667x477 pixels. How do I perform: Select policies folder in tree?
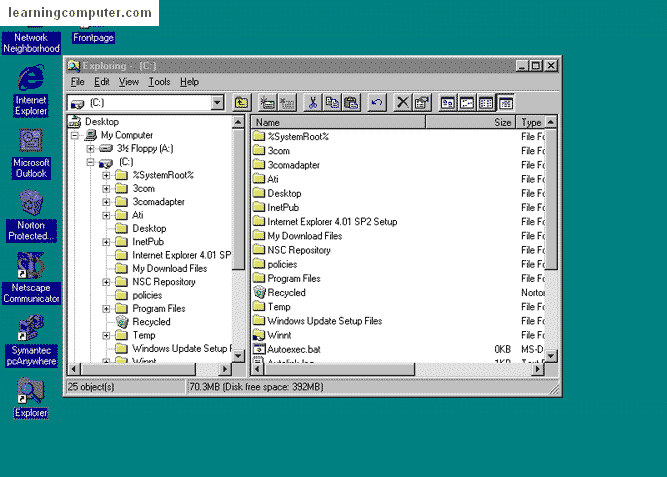point(147,295)
